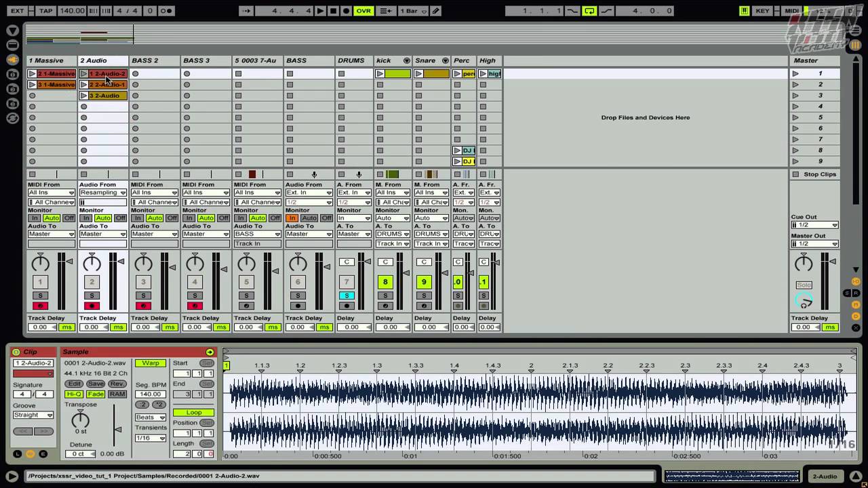
Task: Toggle the metronome button
Action: [x=167, y=11]
